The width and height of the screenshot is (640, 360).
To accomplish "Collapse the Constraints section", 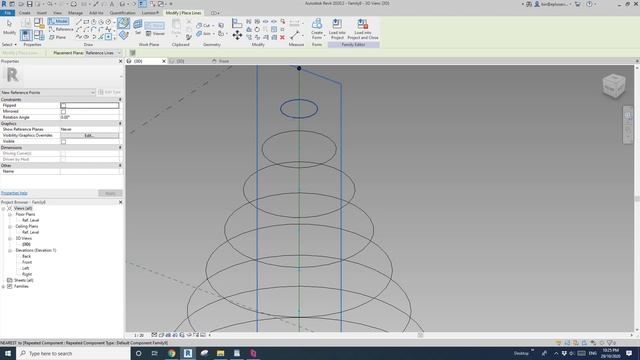I will point(120,100).
